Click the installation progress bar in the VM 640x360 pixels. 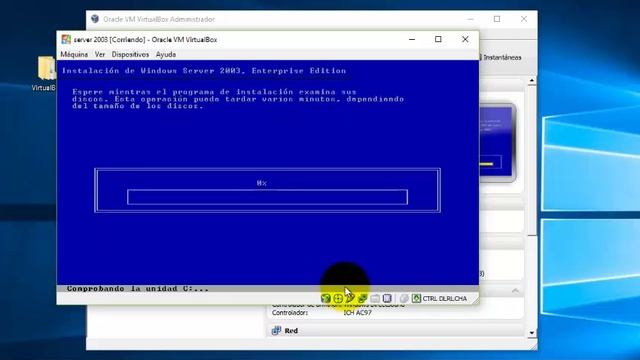coord(267,197)
